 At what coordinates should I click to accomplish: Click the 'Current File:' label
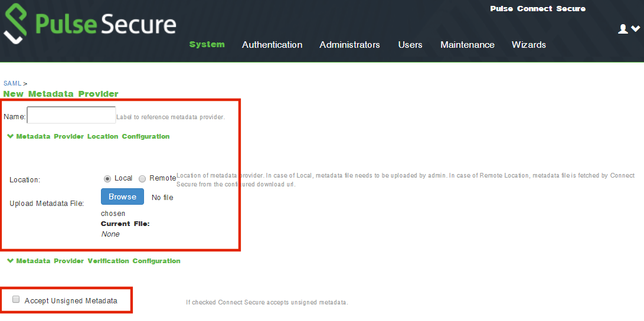pyautogui.click(x=125, y=224)
